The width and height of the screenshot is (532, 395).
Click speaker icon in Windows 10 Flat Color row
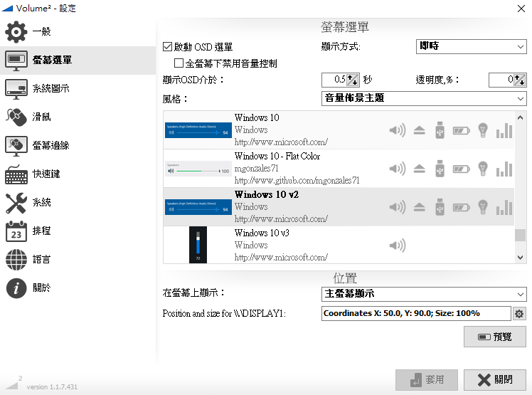397,169
